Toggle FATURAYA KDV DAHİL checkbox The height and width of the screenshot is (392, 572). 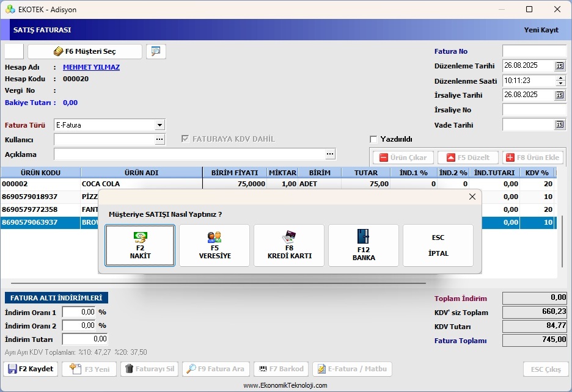pyautogui.click(x=185, y=139)
